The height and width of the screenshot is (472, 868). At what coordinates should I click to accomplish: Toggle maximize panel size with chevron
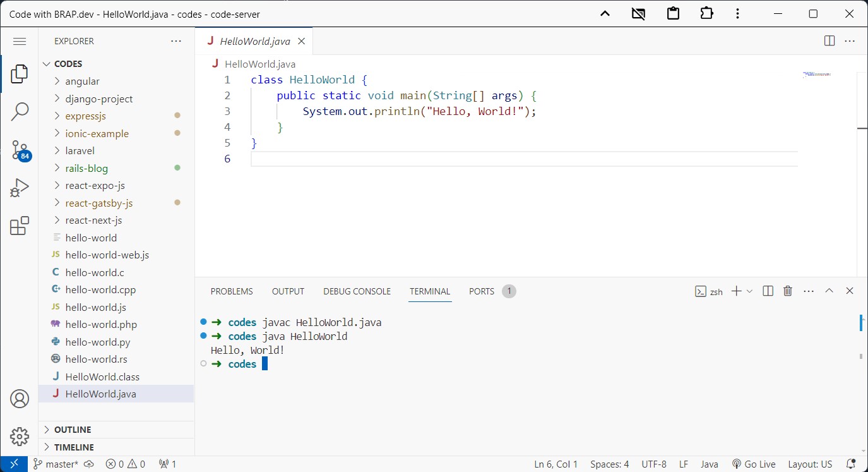(x=829, y=291)
